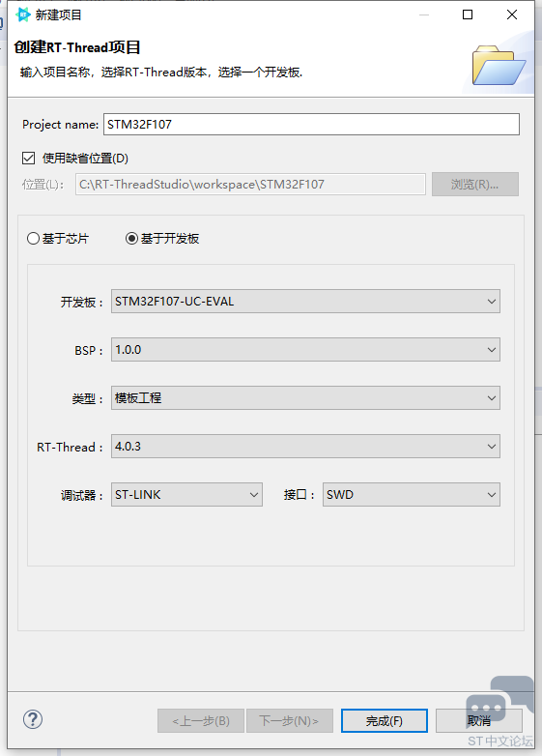
Task: Maximize the 新建项目 dialog window
Action: 468,15
